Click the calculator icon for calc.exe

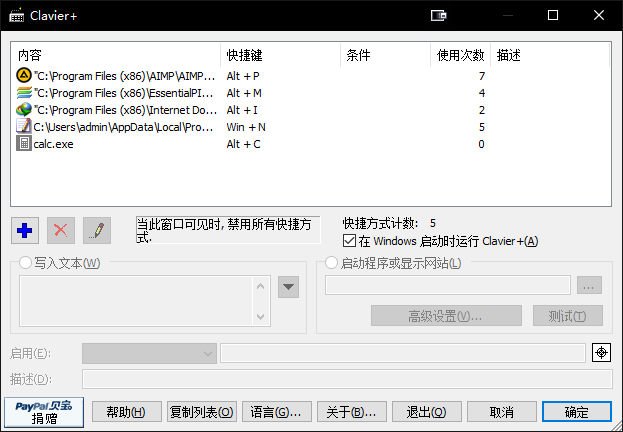click(x=24, y=144)
